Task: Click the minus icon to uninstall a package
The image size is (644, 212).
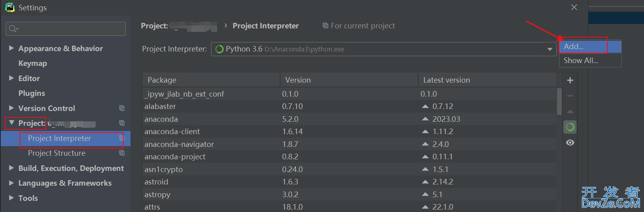Action: click(x=570, y=96)
